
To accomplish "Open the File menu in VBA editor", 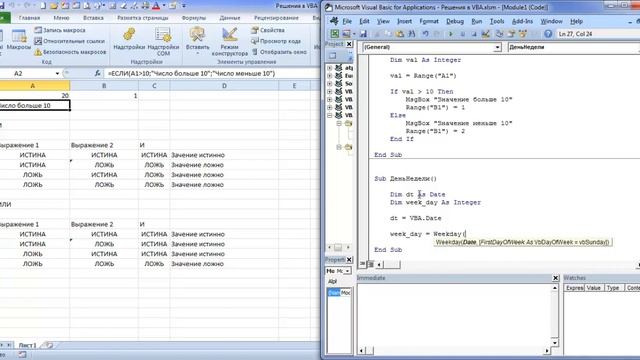I will point(347,21).
